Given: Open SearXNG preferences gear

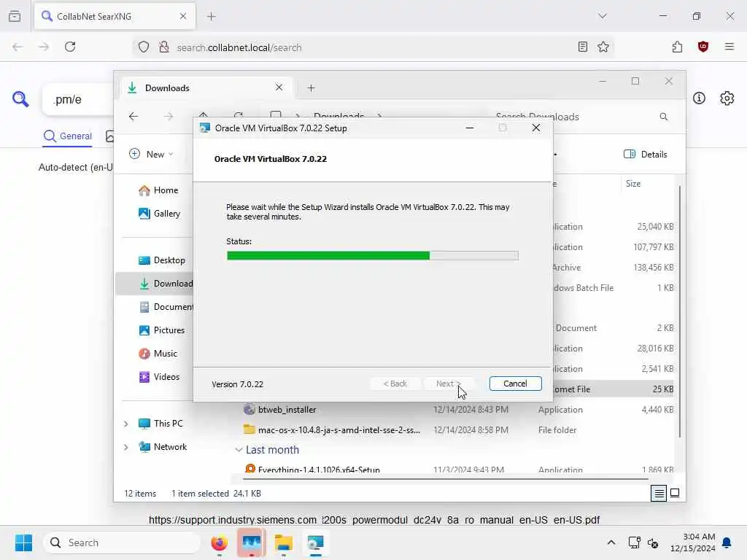Looking at the screenshot, I should coord(727,98).
